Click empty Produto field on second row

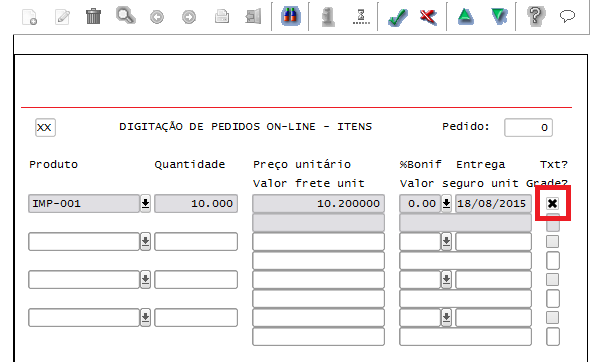coord(84,242)
